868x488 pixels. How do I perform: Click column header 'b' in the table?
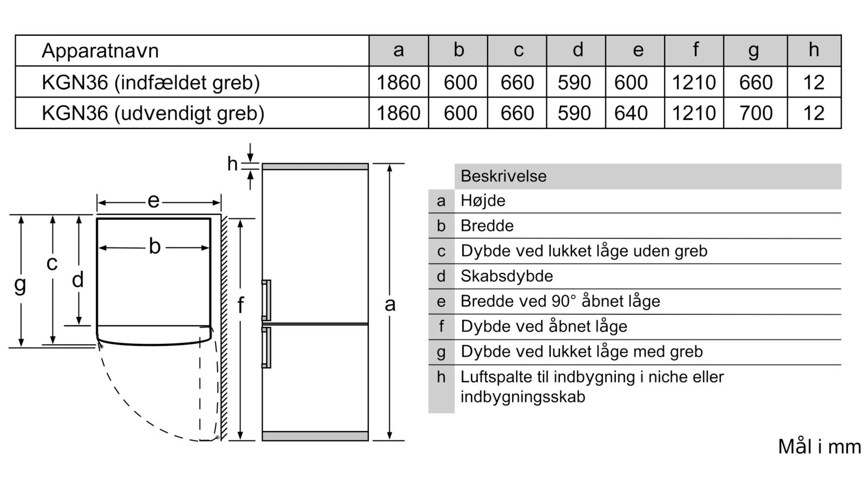(458, 50)
